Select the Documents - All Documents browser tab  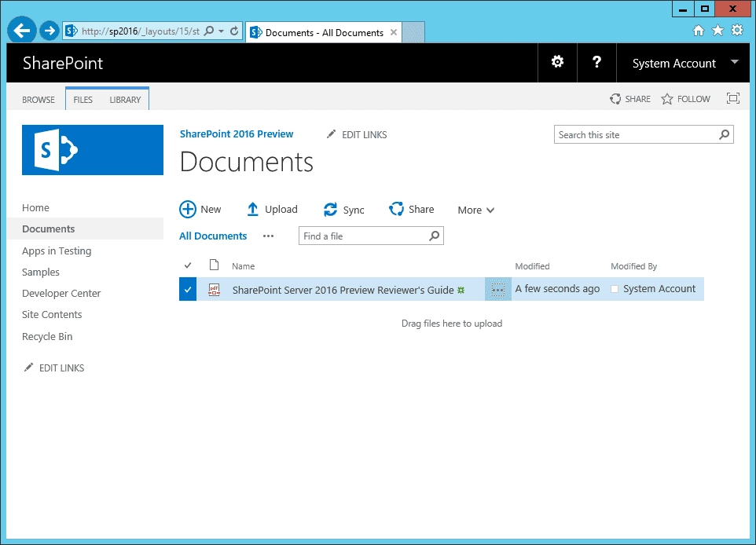324,32
